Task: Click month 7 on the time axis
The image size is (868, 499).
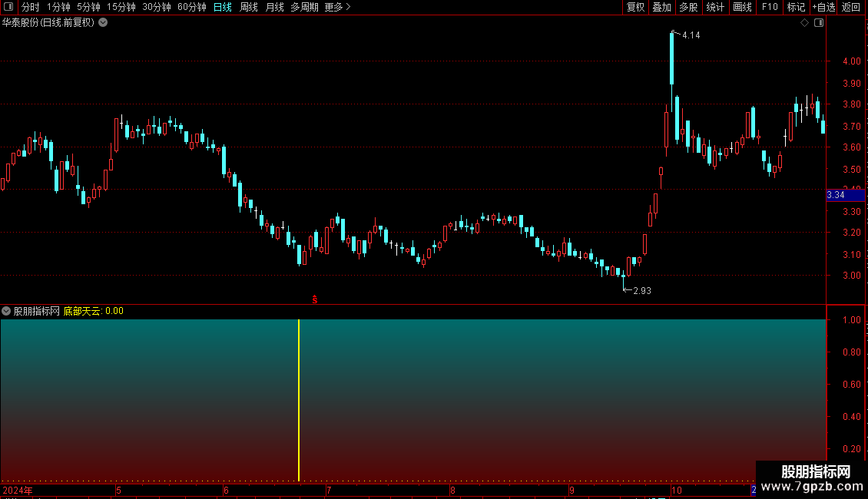Action: click(329, 490)
